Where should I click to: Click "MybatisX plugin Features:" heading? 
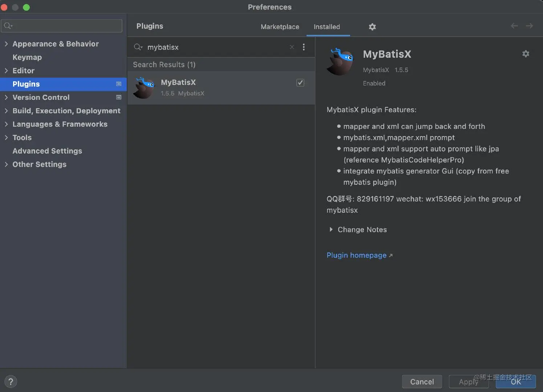[372, 110]
